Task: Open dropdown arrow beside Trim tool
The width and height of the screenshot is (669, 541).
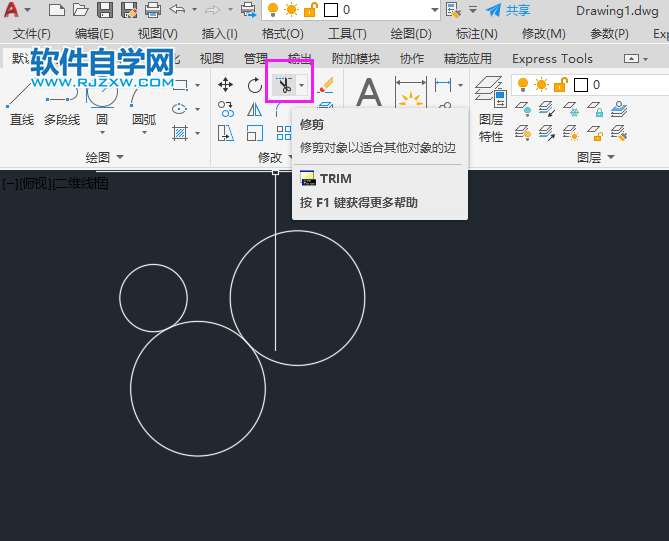Action: pos(302,86)
